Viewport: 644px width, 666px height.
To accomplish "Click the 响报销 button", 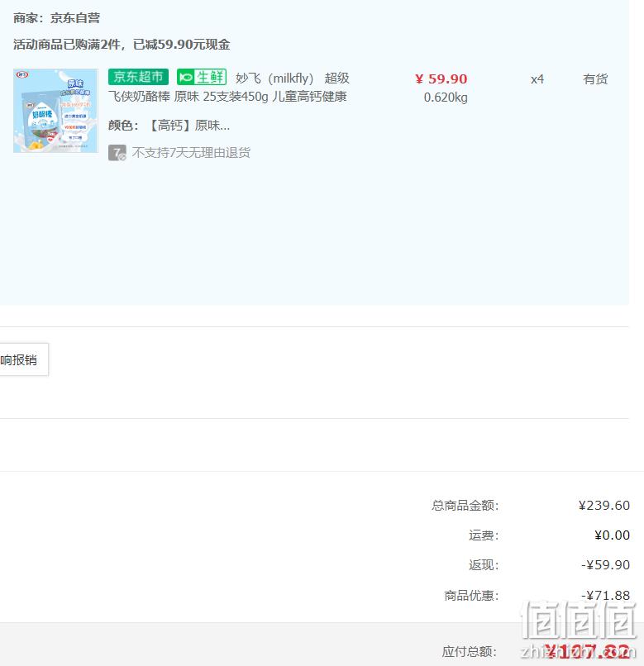I will [x=24, y=359].
